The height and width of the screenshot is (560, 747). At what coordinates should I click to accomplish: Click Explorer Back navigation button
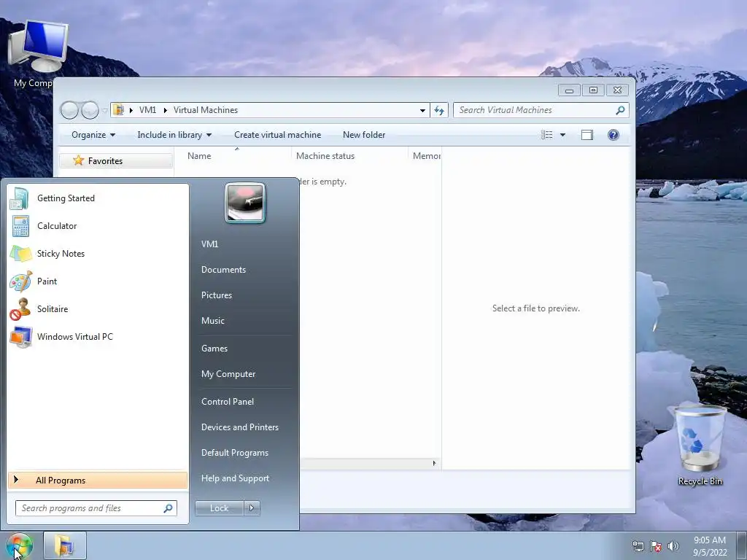pyautogui.click(x=69, y=110)
